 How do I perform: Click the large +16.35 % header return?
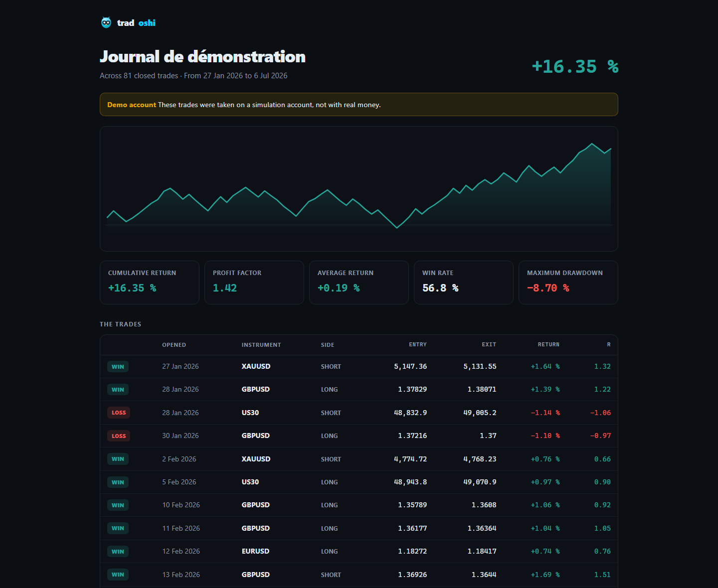click(575, 66)
